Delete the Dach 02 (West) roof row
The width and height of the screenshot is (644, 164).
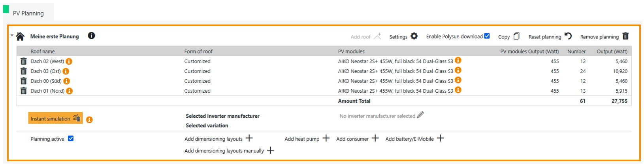tap(24, 61)
